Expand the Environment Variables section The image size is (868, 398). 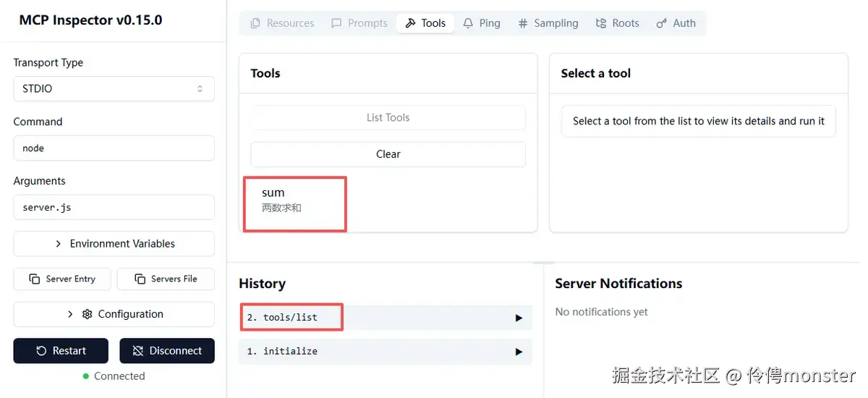click(114, 244)
